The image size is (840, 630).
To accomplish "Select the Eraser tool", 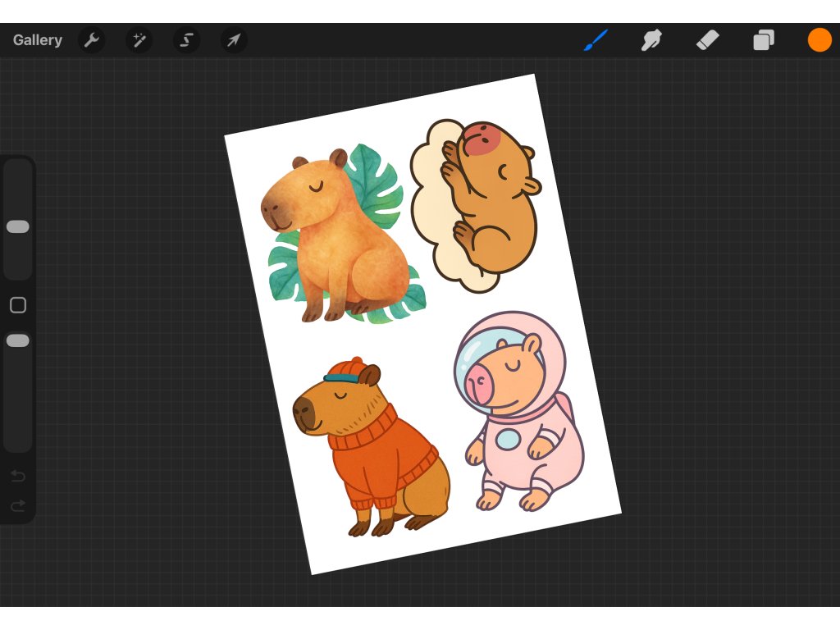I will click(707, 39).
